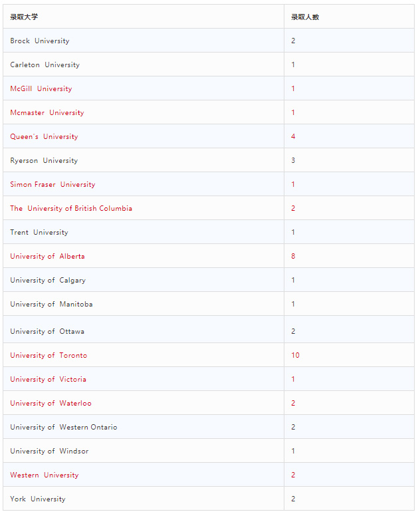Select Simon Fraser University cell
The width and height of the screenshot is (420, 516).
point(144,184)
